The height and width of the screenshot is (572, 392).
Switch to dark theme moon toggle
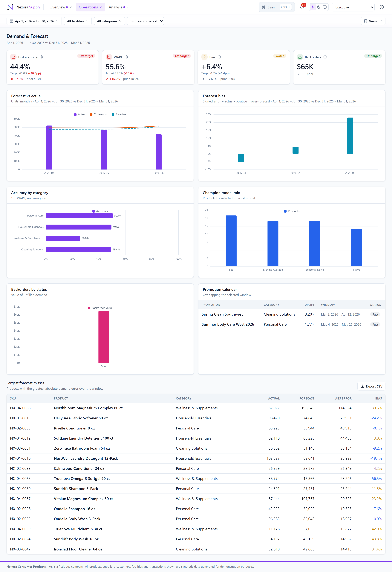(x=319, y=7)
